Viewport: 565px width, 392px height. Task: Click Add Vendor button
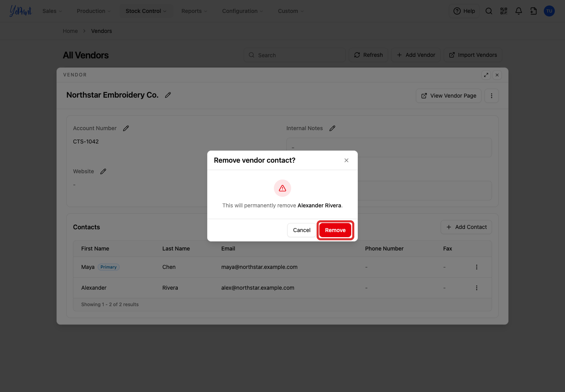click(416, 55)
